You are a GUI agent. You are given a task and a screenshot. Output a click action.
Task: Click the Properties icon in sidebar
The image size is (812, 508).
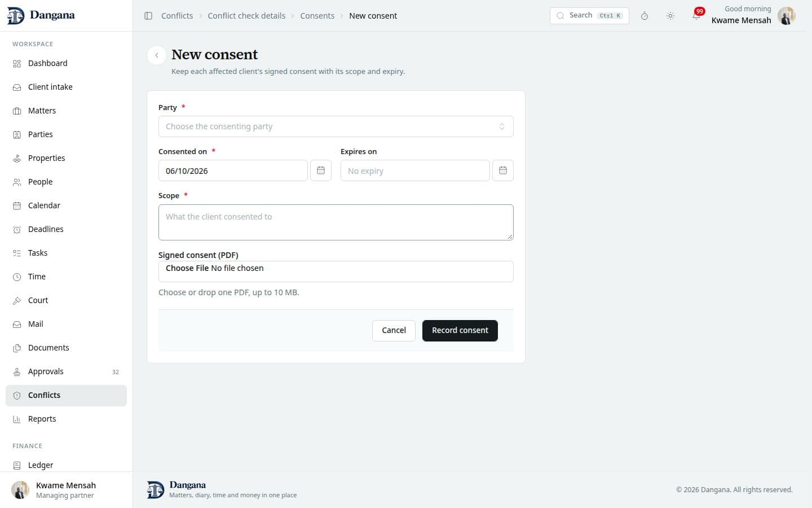tap(17, 159)
